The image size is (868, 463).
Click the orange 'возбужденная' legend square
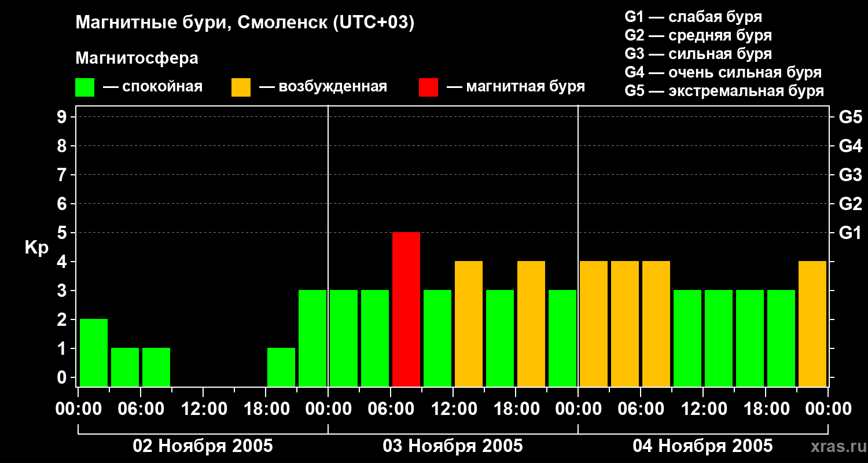tap(241, 87)
